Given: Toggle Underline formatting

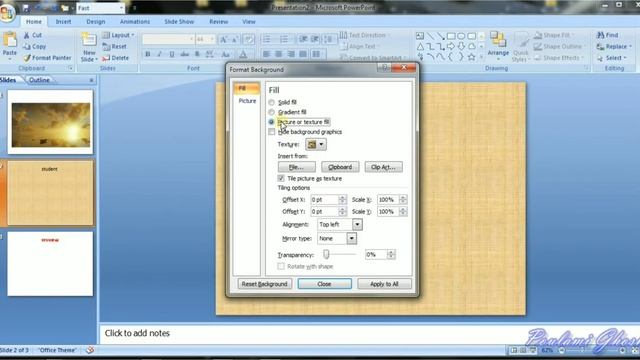Looking at the screenshot, I should 172,54.
